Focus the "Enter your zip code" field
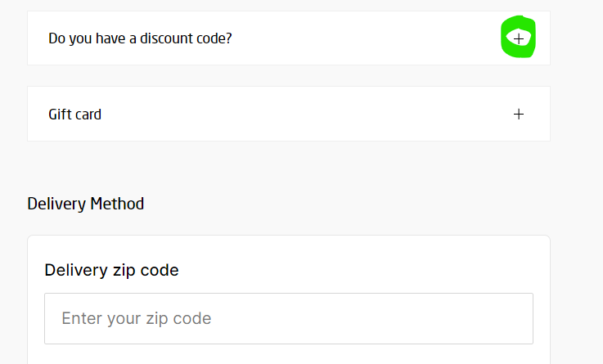The height and width of the screenshot is (364, 603). tap(288, 318)
